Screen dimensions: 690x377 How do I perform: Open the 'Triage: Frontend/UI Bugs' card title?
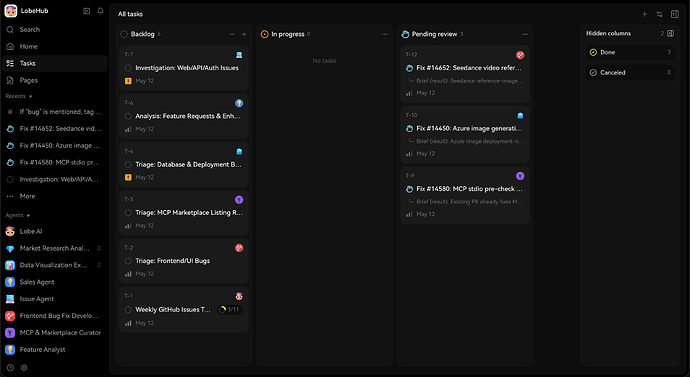(x=172, y=261)
